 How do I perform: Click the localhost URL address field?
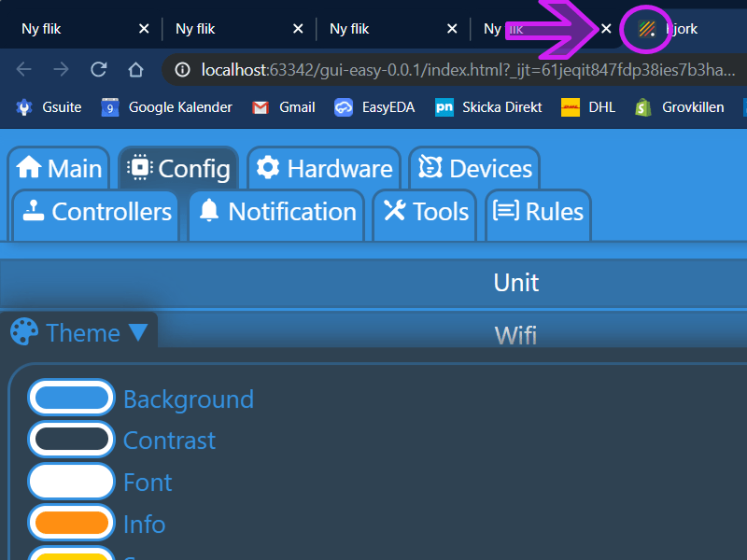pyautogui.click(x=467, y=70)
